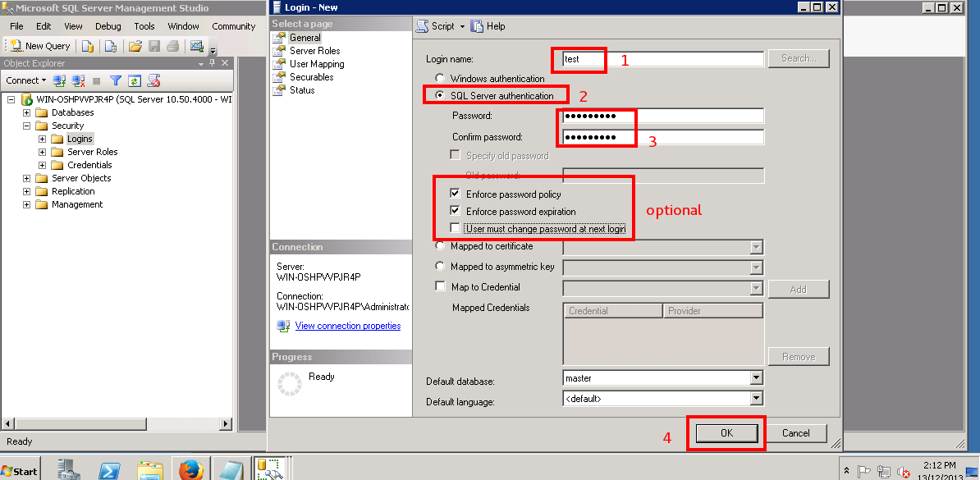Check User must change password at next login

(455, 228)
